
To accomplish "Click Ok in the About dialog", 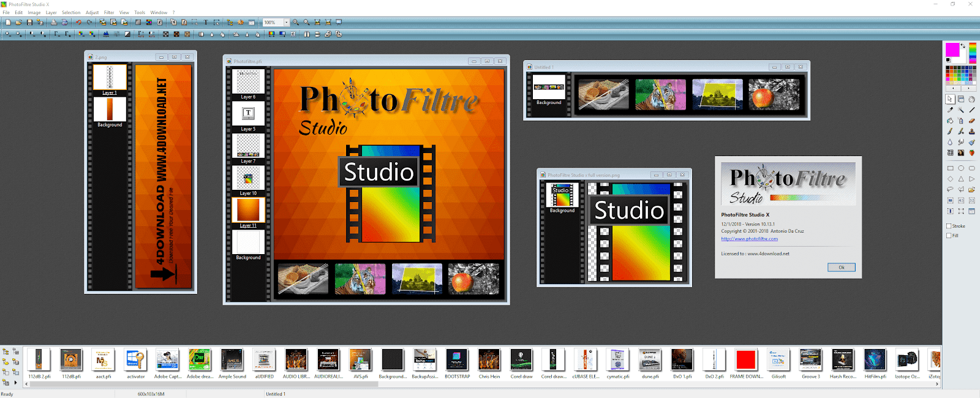I will point(842,267).
